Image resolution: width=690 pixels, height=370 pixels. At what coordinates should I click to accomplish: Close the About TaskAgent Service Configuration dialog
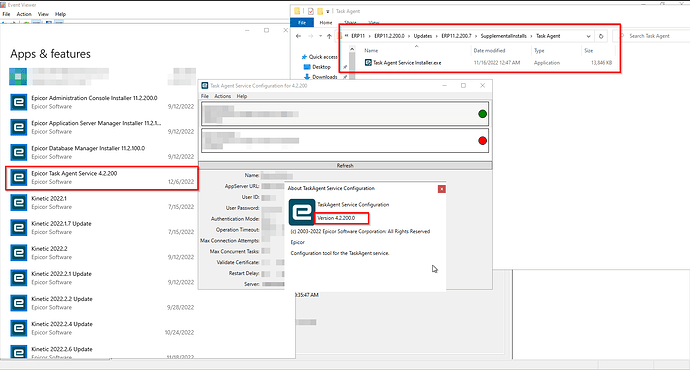pos(441,189)
